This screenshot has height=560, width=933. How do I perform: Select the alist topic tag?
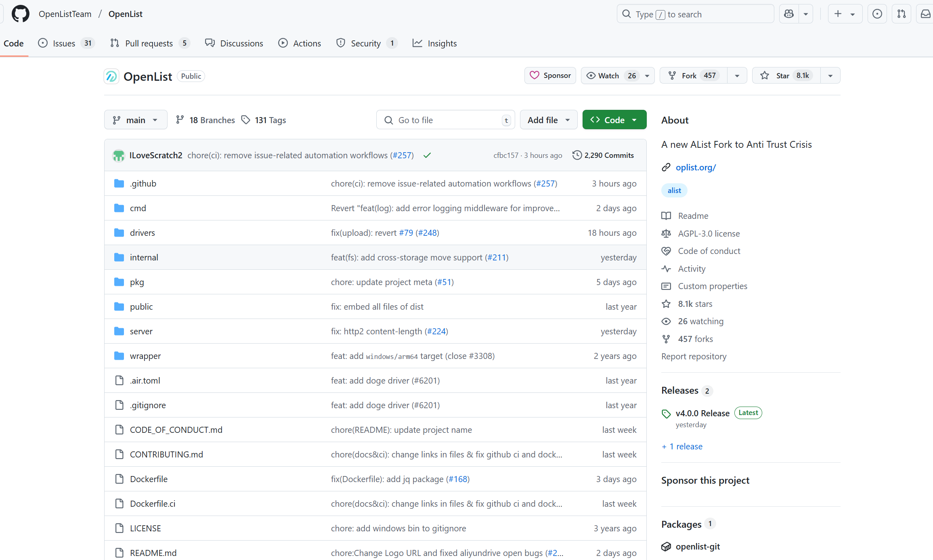(674, 191)
